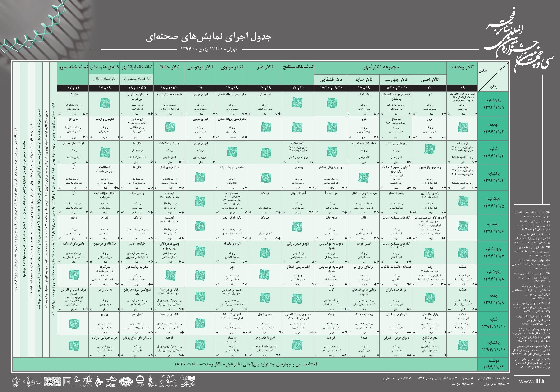The width and height of the screenshot is (560, 392).
Task: Click the play cell شیزوفرنی
Action: click(x=265, y=104)
